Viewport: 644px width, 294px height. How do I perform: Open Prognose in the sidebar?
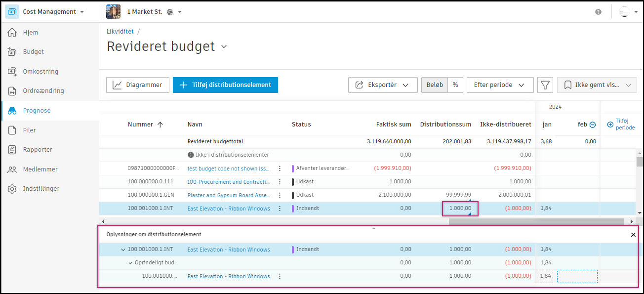coord(37,111)
